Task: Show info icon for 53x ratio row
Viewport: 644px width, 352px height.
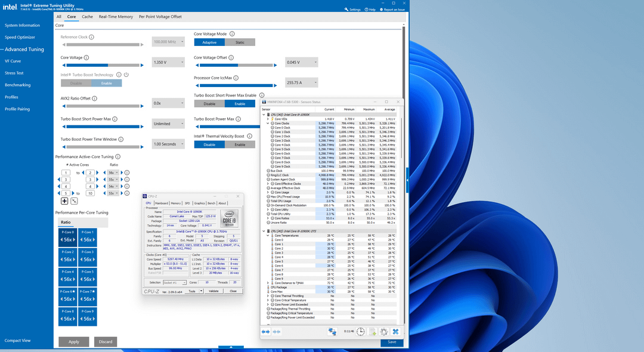Action: tap(127, 193)
